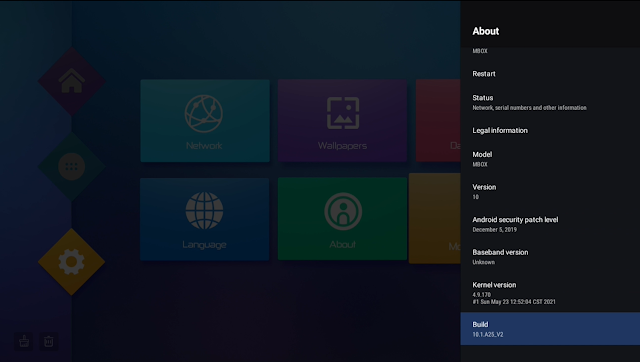
Task: Click the cleaner broom icon
Action: 24,341
